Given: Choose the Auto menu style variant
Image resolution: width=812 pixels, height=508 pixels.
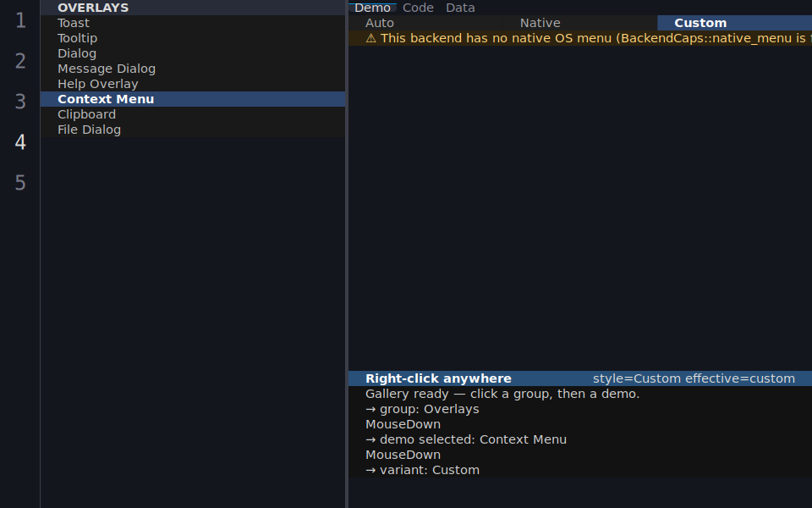Looking at the screenshot, I should click(x=425, y=23).
